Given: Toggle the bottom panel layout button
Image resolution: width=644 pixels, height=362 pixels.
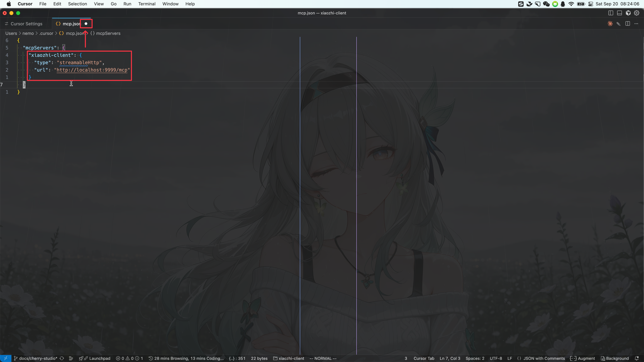Looking at the screenshot, I should (x=619, y=13).
